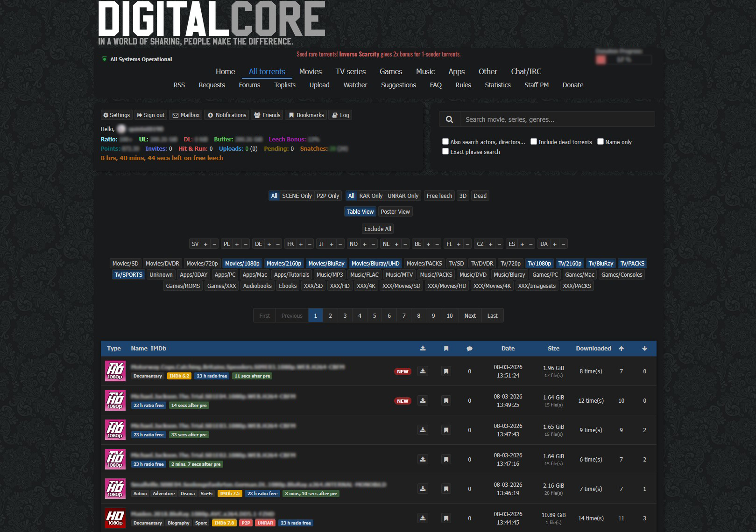
Task: Include SV language with plus button
Action: coord(205,244)
